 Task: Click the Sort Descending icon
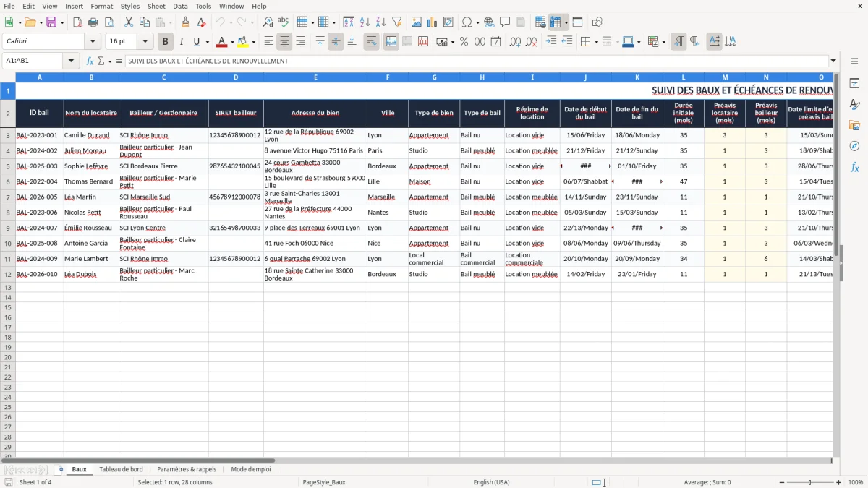(380, 22)
